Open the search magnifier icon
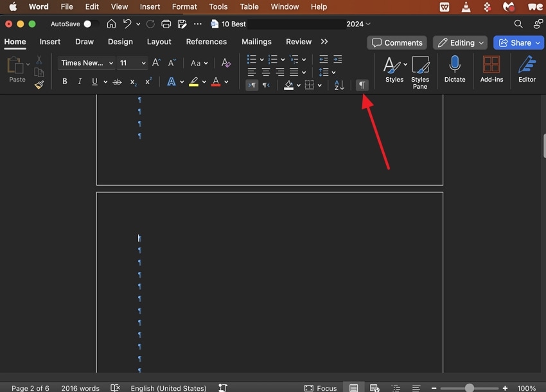Screen dimensions: 546x392 pyautogui.click(x=518, y=24)
